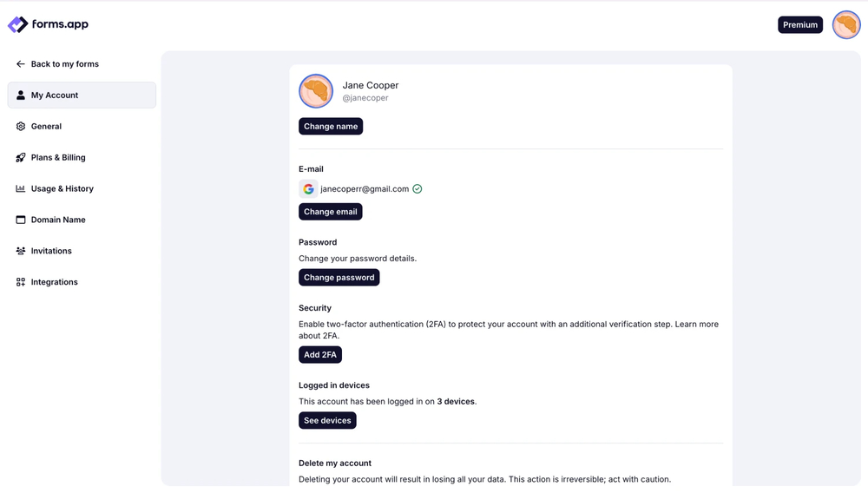The width and height of the screenshot is (868, 493).
Task: Click the See devices button
Action: [327, 421]
